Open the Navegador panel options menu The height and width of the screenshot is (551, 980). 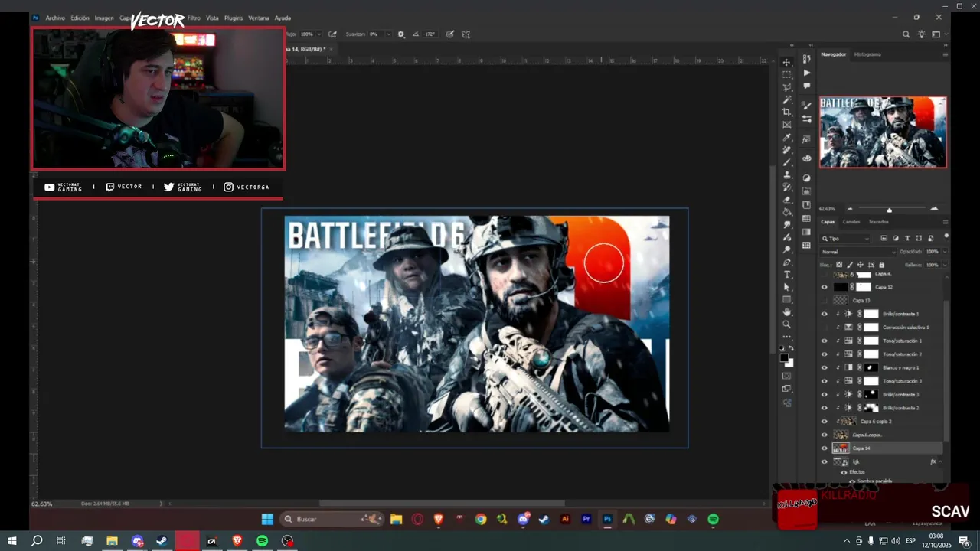pos(944,54)
